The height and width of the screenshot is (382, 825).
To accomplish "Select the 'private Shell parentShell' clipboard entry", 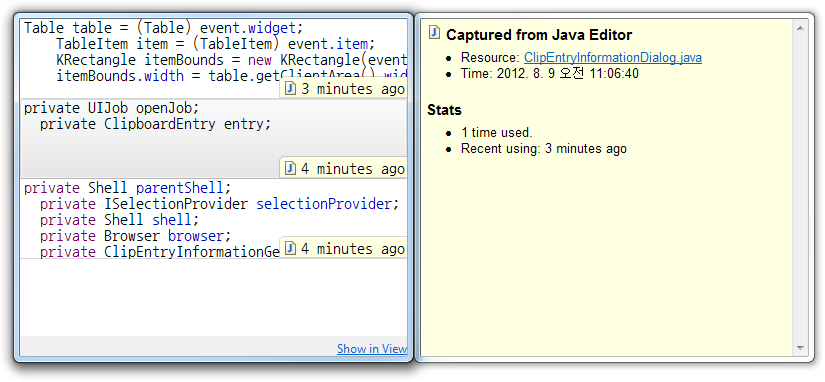I will 213,218.
